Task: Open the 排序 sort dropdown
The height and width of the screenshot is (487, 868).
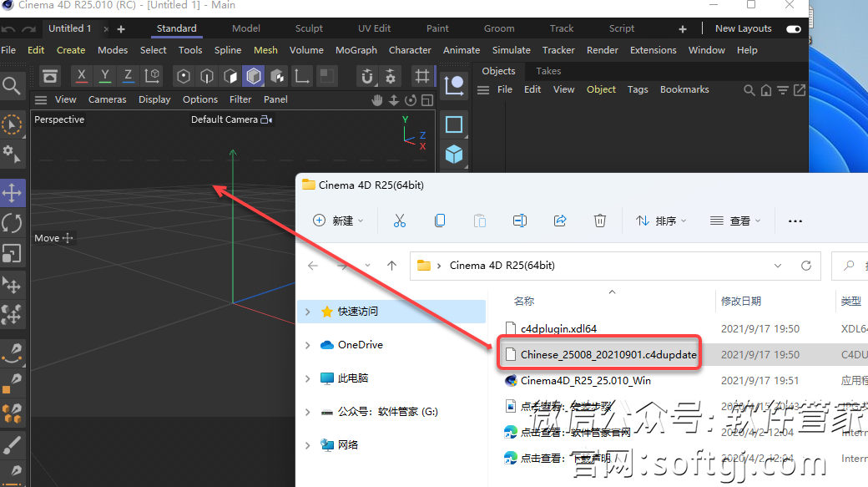Action: pyautogui.click(x=661, y=221)
